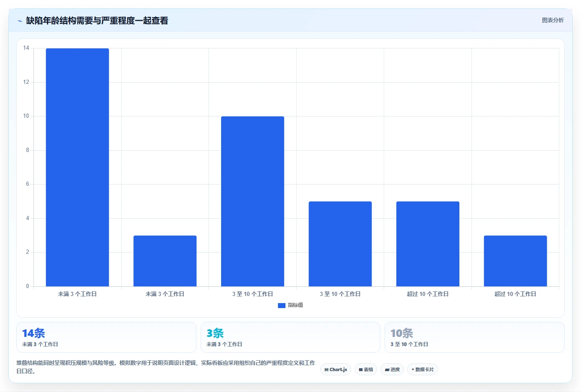Click the 未满 3 个工作日 axis label under the tallest bar
581x392 pixels.
(x=77, y=294)
